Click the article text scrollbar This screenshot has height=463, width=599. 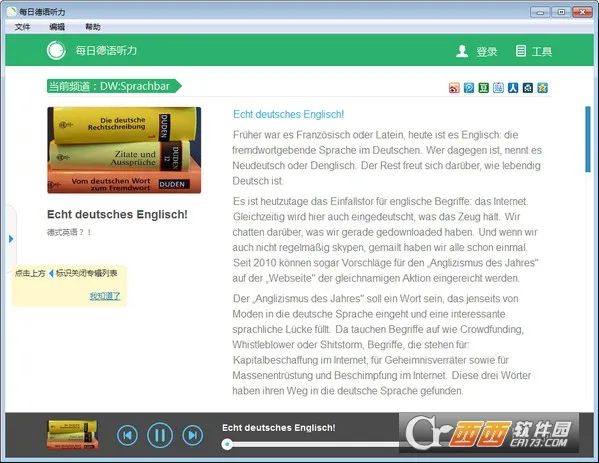[588, 139]
